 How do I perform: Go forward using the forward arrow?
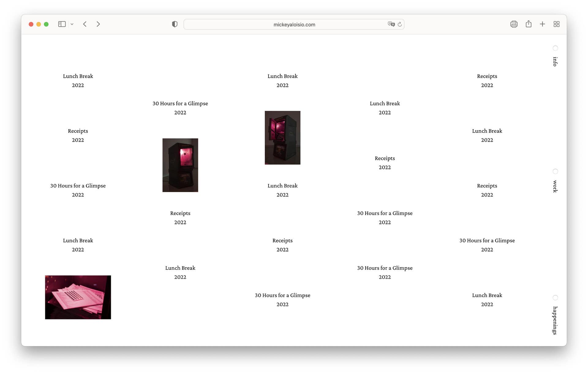tap(98, 24)
